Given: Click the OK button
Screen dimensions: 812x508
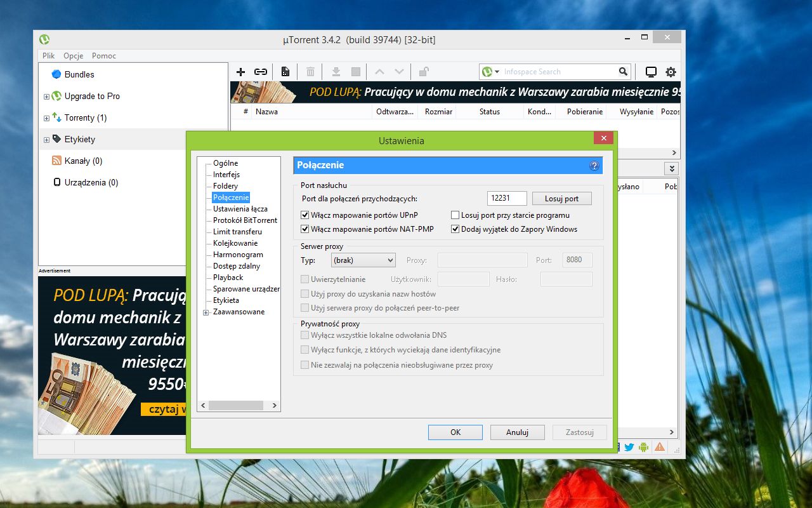Looking at the screenshot, I should coord(455,432).
